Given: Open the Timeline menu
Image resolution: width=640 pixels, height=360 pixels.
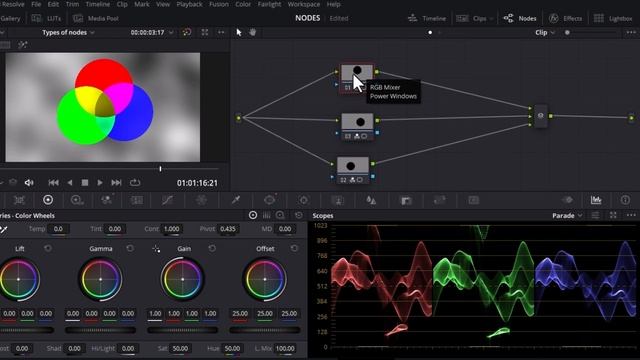Looking at the screenshot, I should [98, 4].
